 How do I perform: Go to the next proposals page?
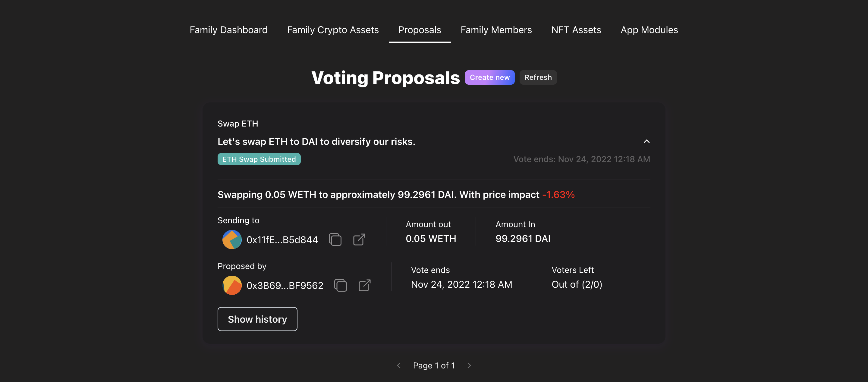tap(469, 365)
